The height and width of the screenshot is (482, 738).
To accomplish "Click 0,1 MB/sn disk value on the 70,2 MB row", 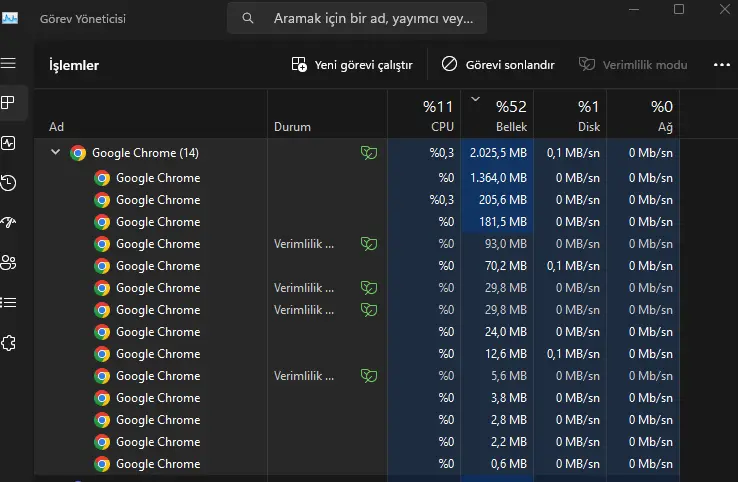I will (x=573, y=266).
